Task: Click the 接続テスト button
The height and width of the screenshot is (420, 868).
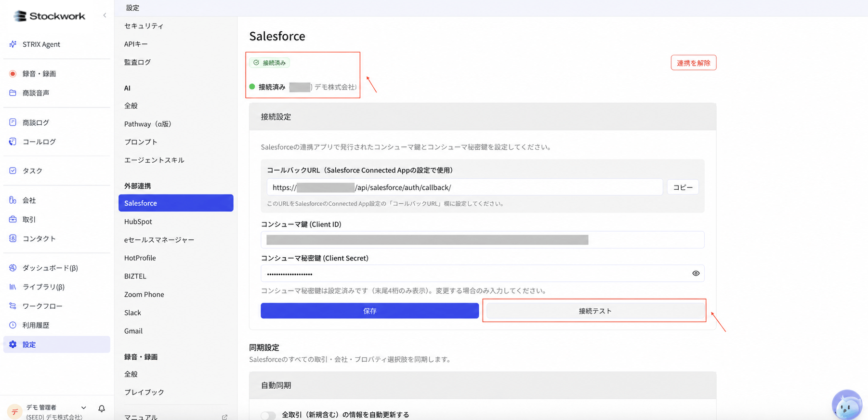Action: [595, 311]
